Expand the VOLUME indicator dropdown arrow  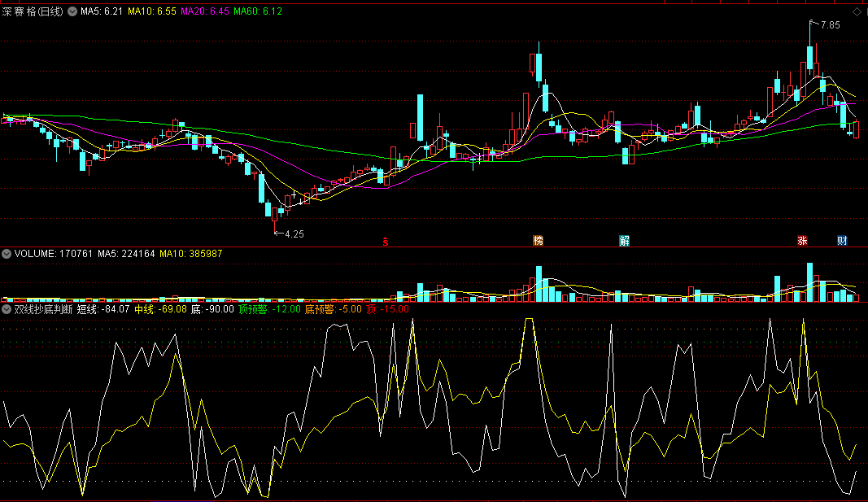point(7,254)
